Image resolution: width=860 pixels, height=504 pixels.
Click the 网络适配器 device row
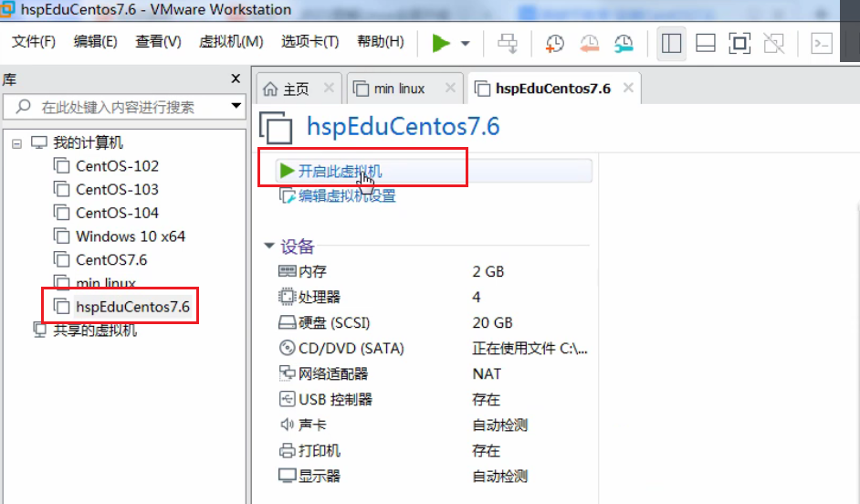click(x=434, y=374)
